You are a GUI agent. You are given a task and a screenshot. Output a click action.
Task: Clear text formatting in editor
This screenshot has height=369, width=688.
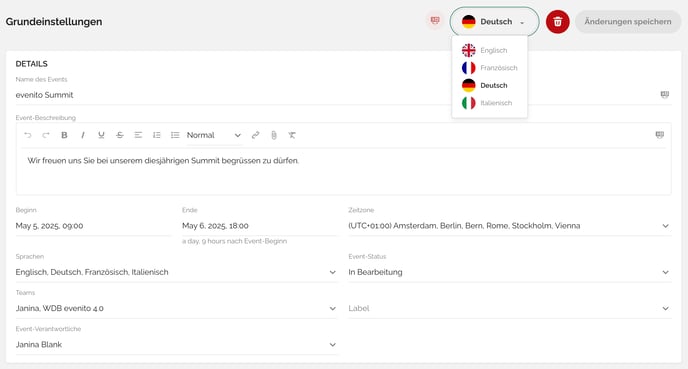coord(292,135)
